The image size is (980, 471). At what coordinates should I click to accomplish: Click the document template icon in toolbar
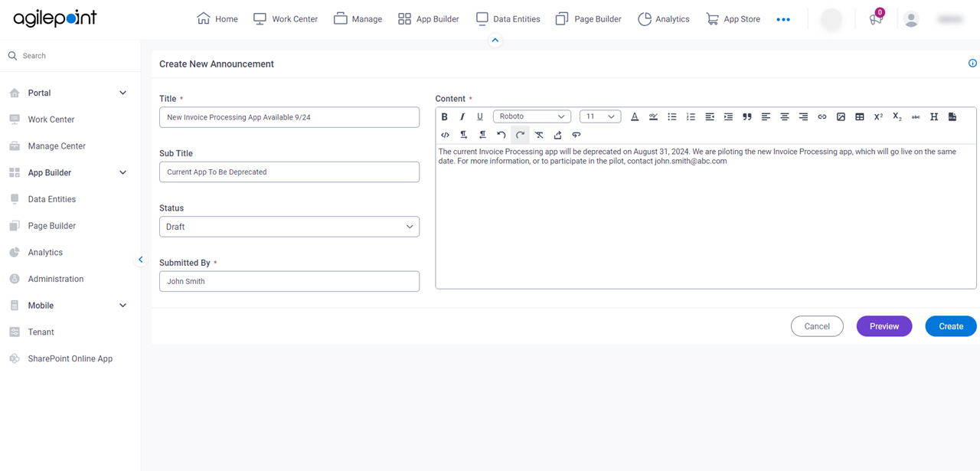coord(952,117)
